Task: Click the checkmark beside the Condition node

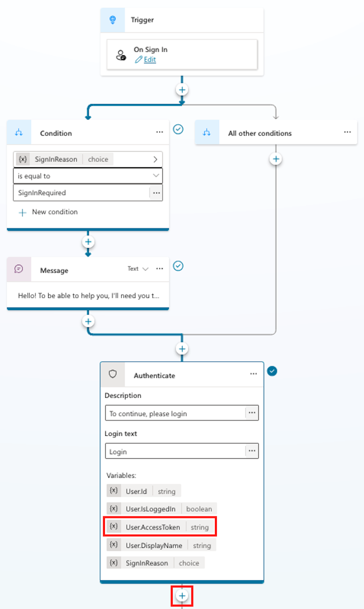Action: tap(178, 129)
